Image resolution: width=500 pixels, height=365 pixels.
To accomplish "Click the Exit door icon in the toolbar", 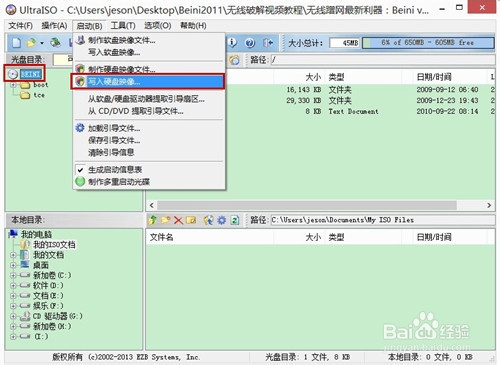I will click(268, 43).
